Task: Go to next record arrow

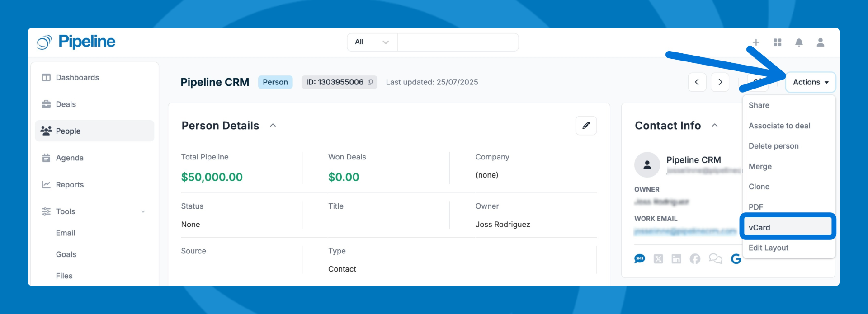Action: pos(720,82)
